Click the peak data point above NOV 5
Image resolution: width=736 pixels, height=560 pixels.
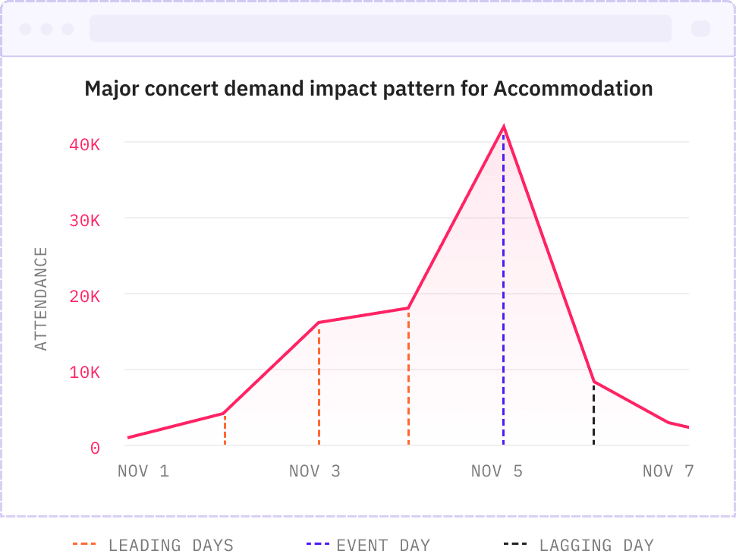[503, 127]
